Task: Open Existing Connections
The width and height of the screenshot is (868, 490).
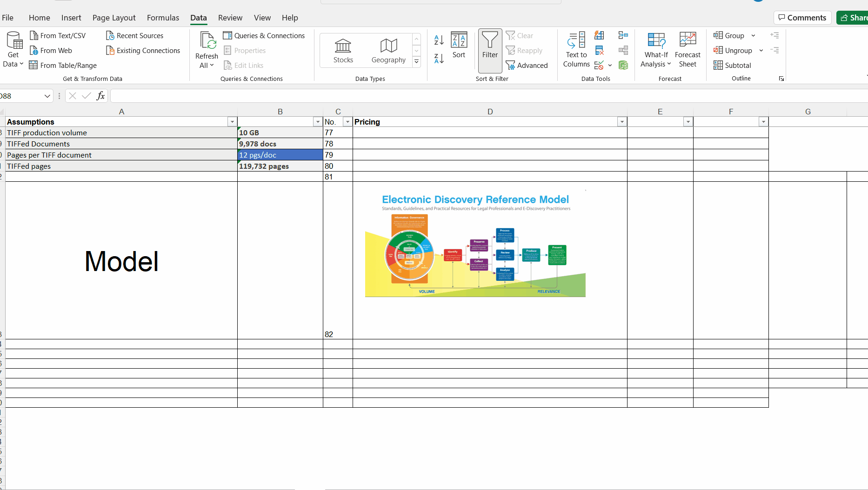Action: coord(143,51)
